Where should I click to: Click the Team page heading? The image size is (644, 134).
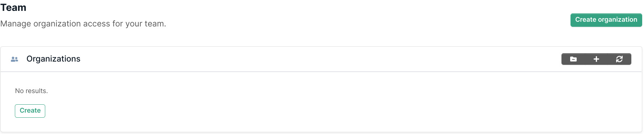(13, 8)
